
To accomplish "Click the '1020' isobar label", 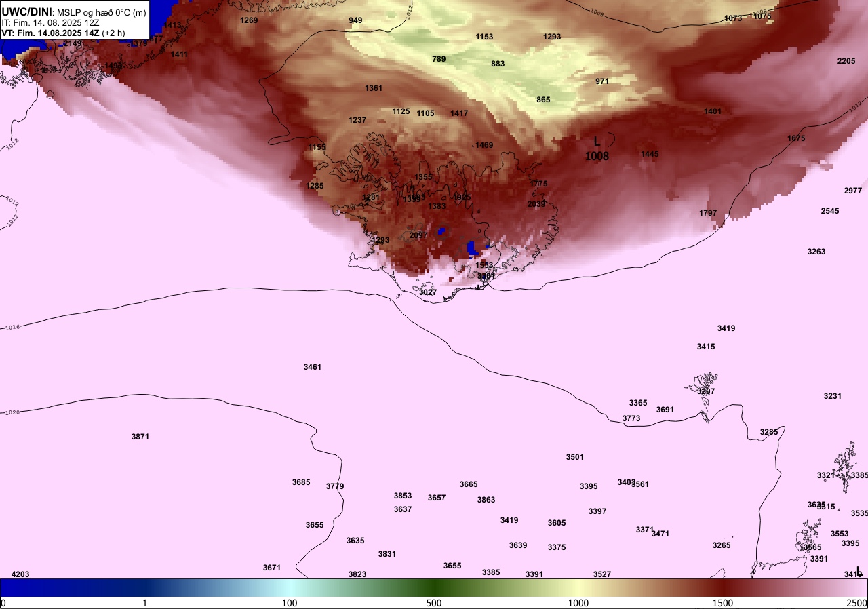I will [12, 412].
